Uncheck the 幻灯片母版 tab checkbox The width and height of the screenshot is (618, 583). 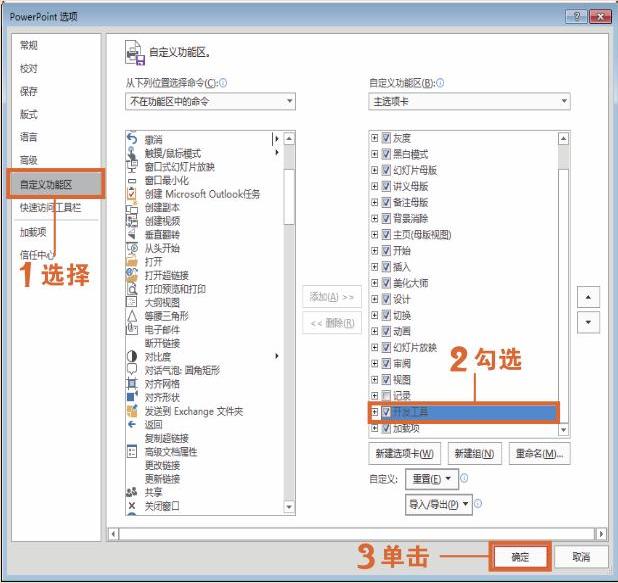coord(386,170)
